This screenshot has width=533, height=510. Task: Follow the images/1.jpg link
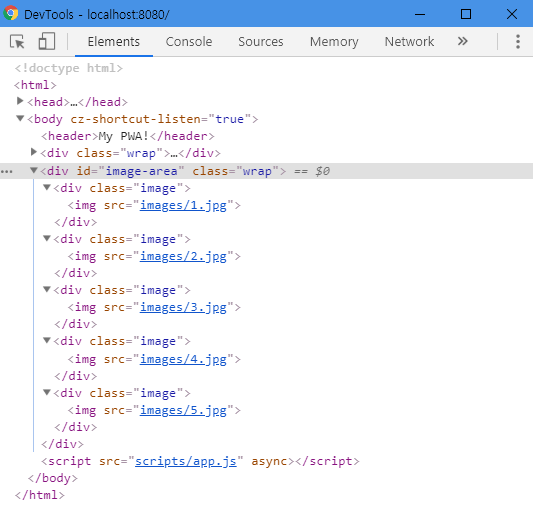pos(183,205)
